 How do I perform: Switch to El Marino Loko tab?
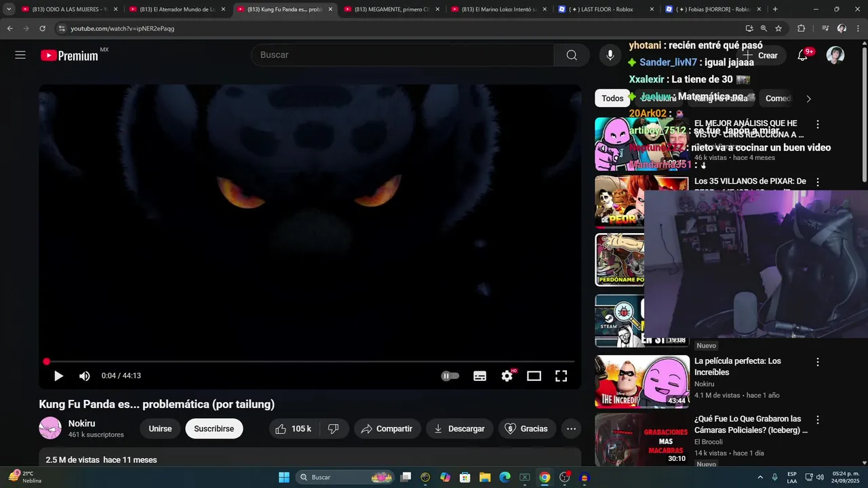pos(499,9)
